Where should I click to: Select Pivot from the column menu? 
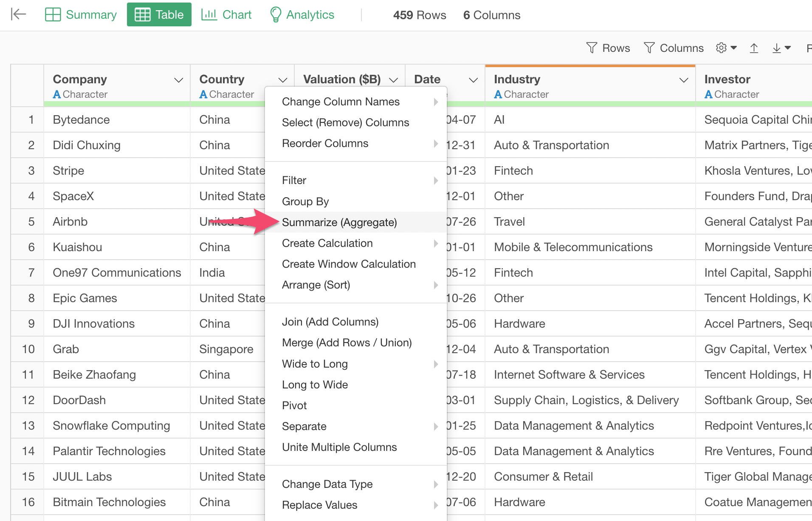tap(294, 405)
